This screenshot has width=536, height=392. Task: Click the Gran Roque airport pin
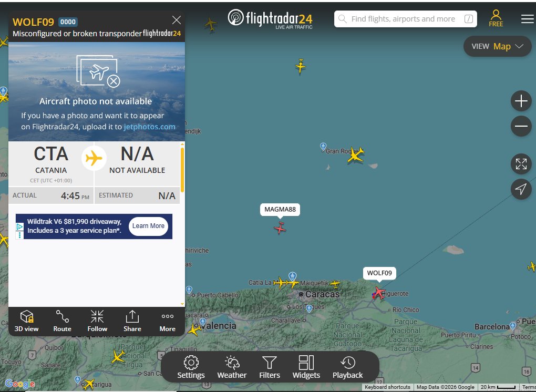pos(323,147)
